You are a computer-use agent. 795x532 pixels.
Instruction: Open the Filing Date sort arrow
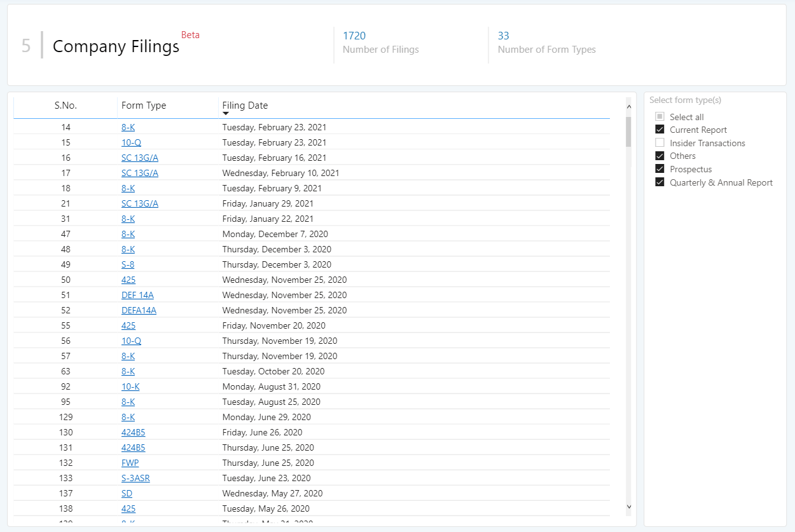pos(226,113)
